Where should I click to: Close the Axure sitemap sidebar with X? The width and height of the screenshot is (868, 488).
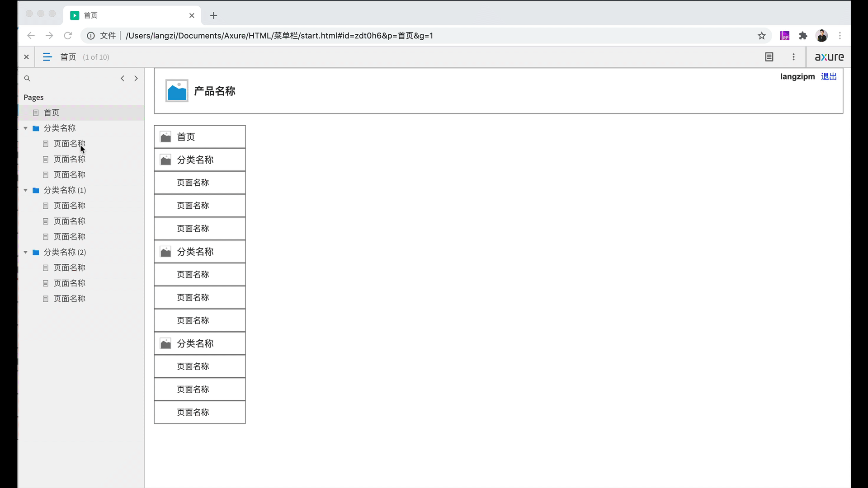pos(26,57)
